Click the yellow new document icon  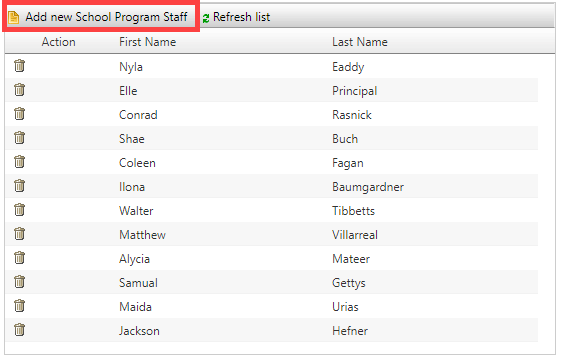(13, 18)
